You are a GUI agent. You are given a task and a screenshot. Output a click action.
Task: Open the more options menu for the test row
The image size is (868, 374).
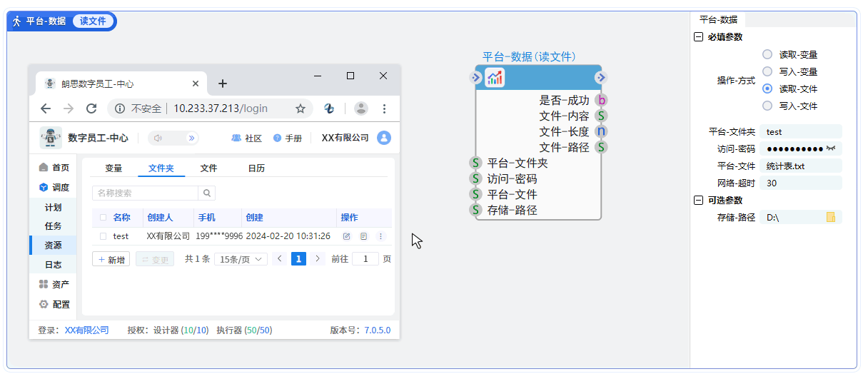(380, 236)
